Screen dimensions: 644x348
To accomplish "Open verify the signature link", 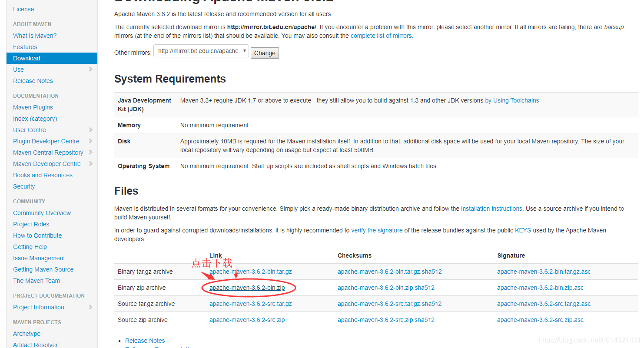I will [377, 230].
